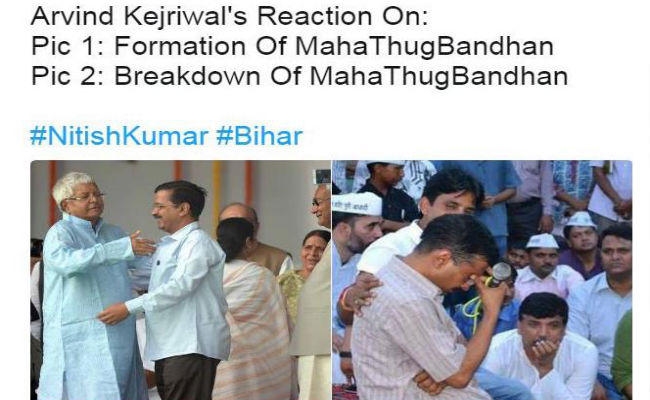Click the "Arvind Kejriwal's Reaction On:" text line

(229, 17)
